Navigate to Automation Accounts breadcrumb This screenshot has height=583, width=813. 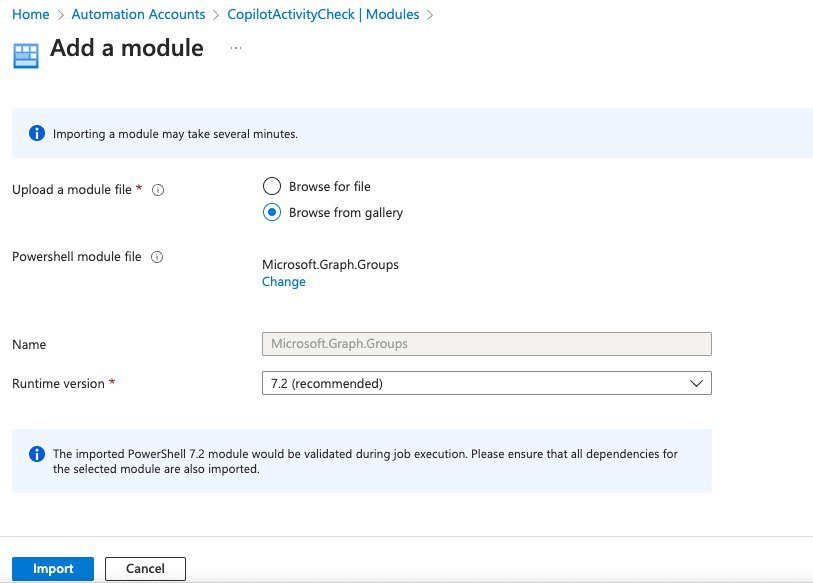point(139,15)
